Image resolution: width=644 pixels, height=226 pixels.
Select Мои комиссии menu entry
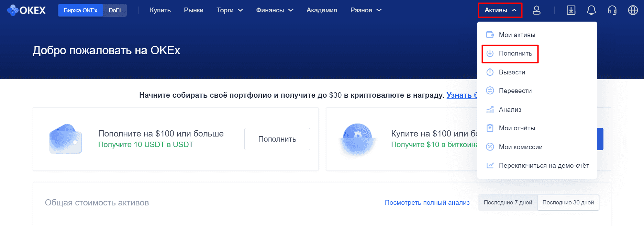click(x=537, y=147)
